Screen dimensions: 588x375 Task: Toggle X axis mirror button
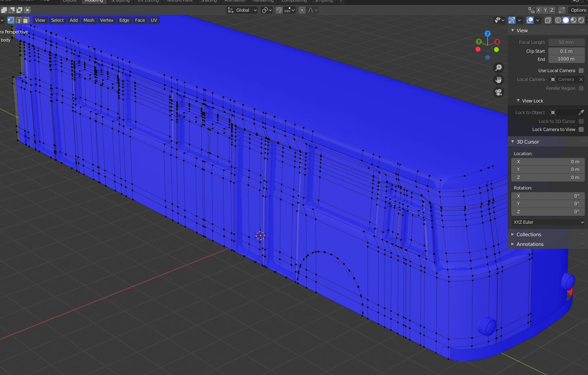click(539, 10)
